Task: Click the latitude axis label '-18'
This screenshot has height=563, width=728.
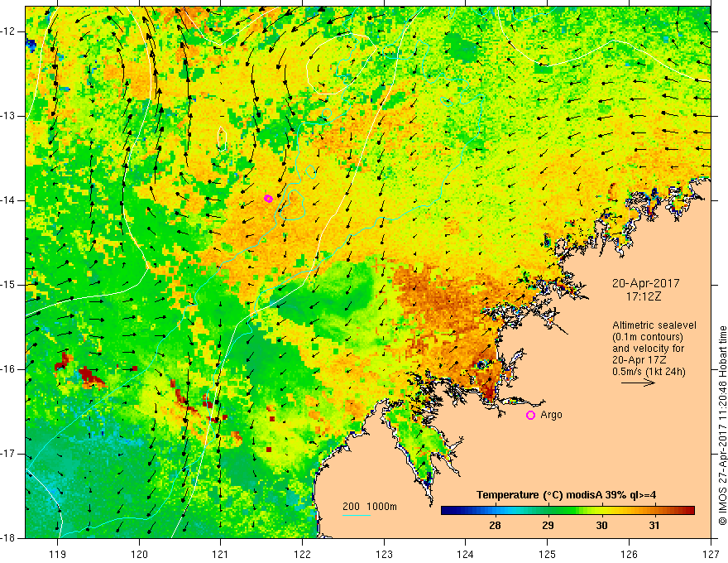Action: (8, 538)
